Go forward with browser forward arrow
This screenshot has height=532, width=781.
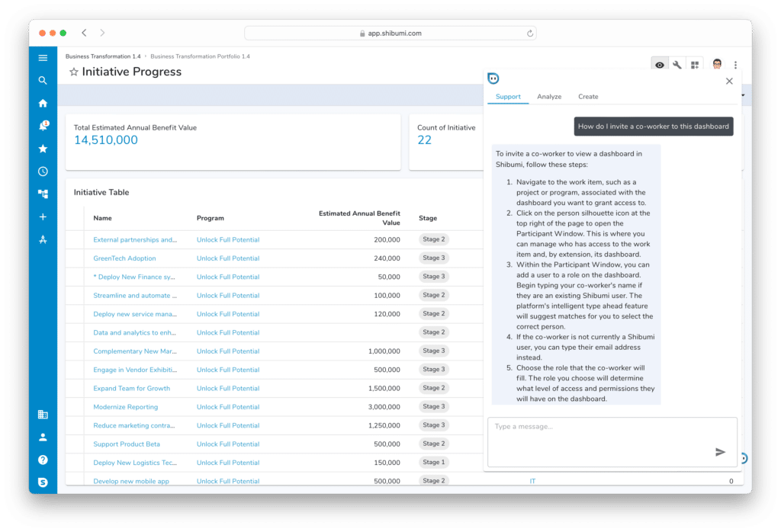pos(102,33)
